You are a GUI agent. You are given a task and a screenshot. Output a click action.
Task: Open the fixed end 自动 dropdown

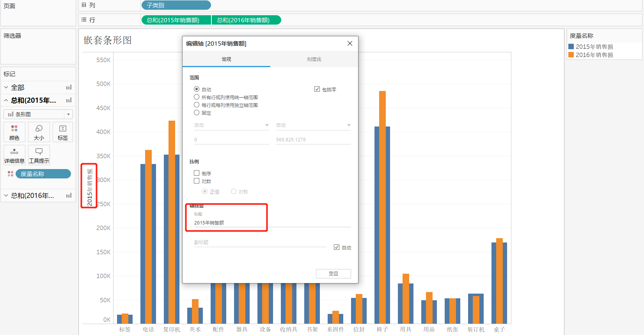point(314,125)
